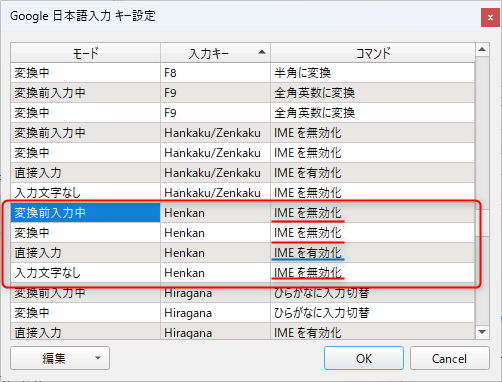Screen dimensions: 502x382
Task: Open the 編集 dropdown button
Action: [x=60, y=358]
